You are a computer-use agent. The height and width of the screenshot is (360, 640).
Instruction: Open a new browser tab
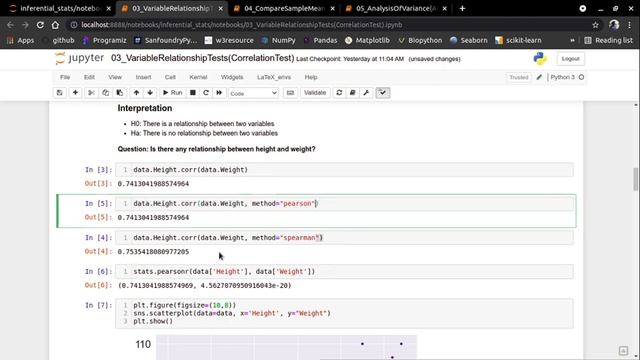(462, 9)
